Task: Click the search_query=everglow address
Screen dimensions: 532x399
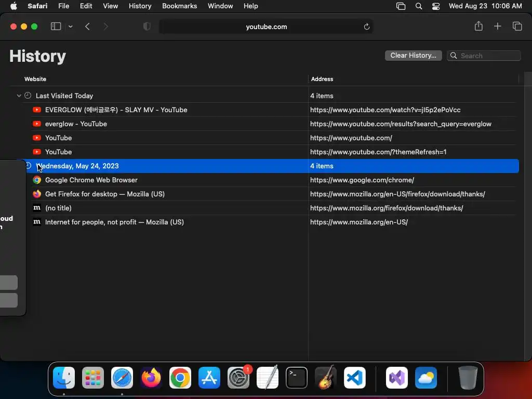Action: coord(401,124)
